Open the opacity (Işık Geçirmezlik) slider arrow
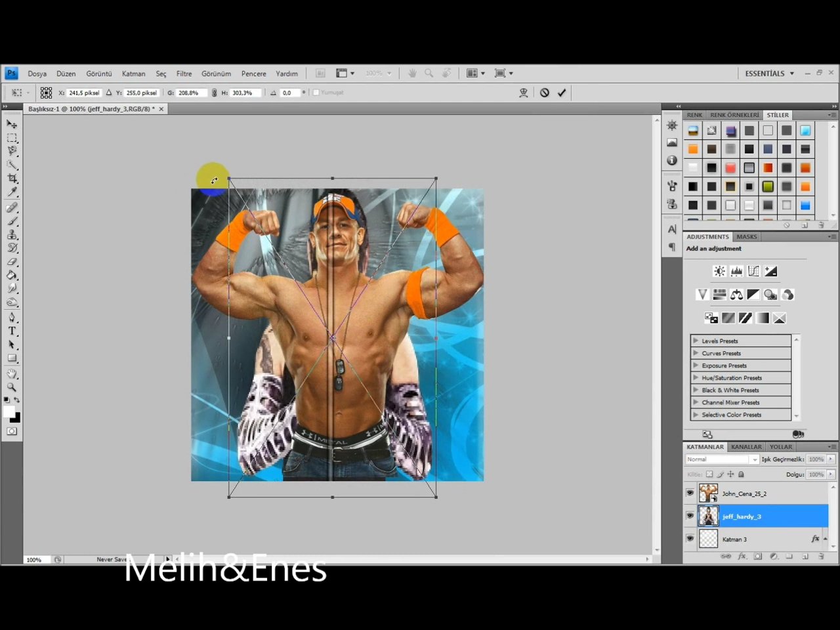 [831, 459]
